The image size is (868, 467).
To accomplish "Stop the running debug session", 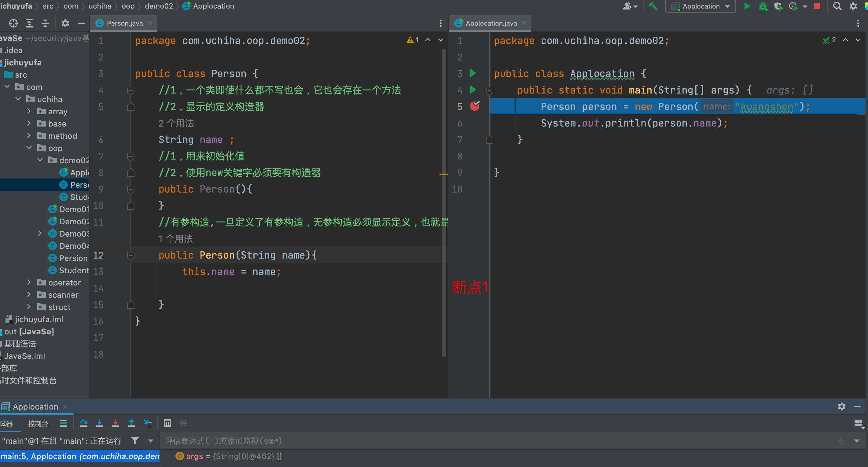I will pyautogui.click(x=817, y=6).
